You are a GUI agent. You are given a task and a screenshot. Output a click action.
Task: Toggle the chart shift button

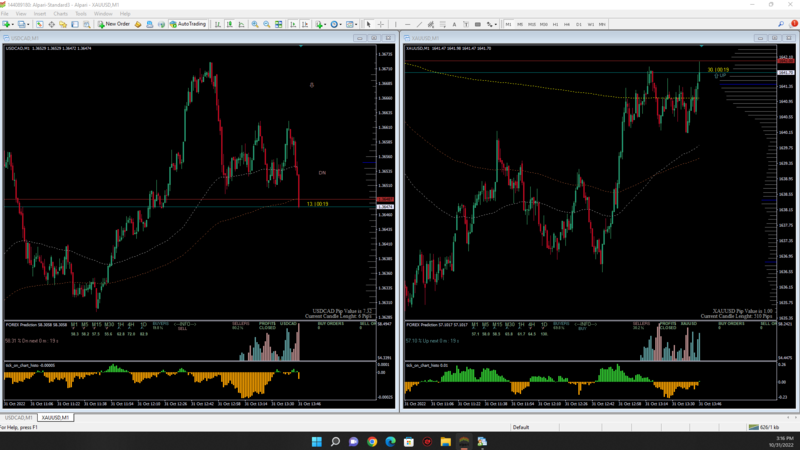click(305, 24)
